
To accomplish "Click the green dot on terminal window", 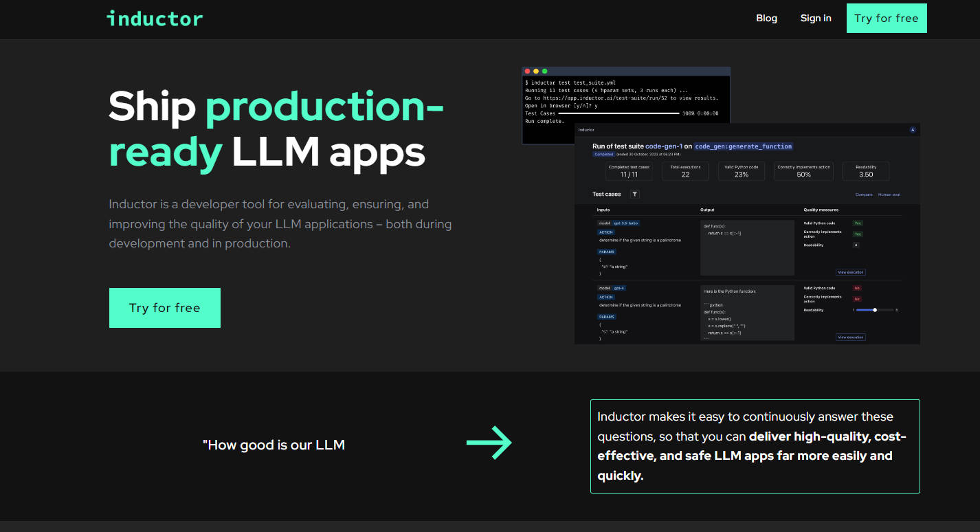I will (x=545, y=71).
